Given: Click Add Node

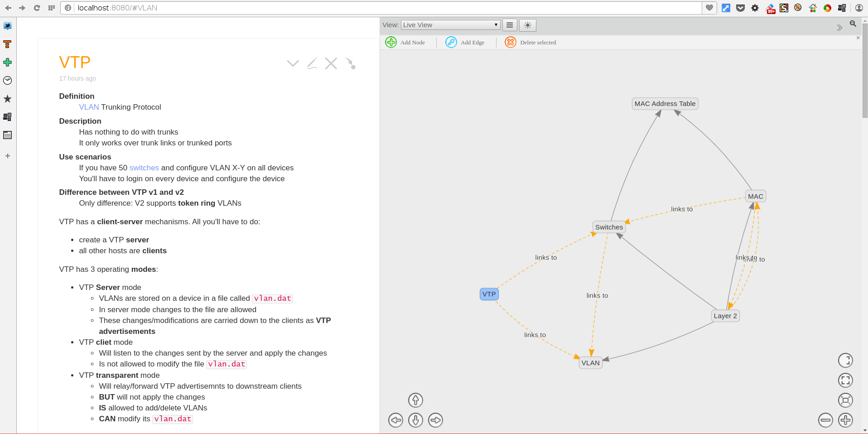Looking at the screenshot, I should [x=405, y=42].
